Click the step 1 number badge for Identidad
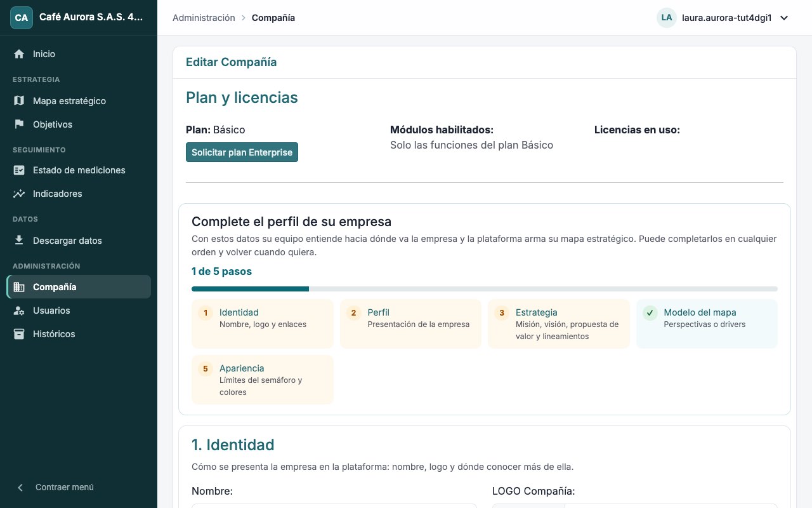This screenshot has height=508, width=812. tap(206, 313)
